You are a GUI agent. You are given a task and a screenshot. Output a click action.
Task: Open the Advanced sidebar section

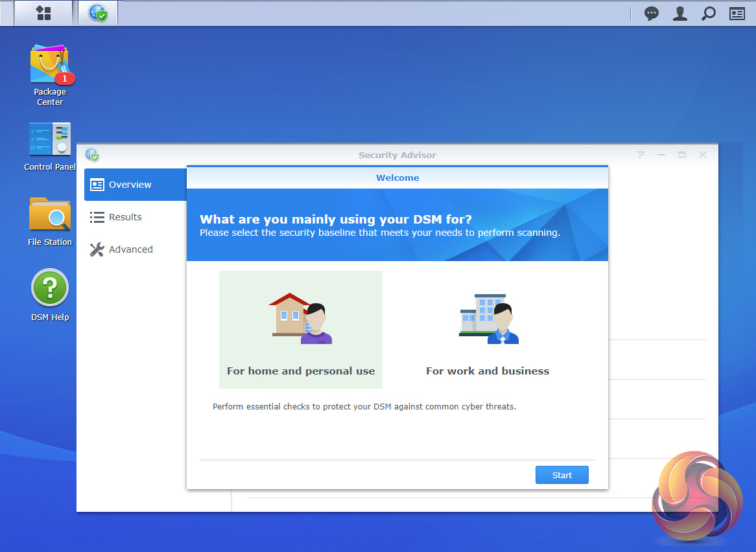point(136,249)
